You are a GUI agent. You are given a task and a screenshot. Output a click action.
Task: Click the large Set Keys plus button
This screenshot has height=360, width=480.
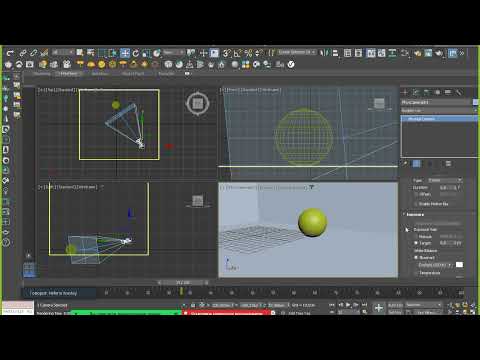(x=379, y=308)
